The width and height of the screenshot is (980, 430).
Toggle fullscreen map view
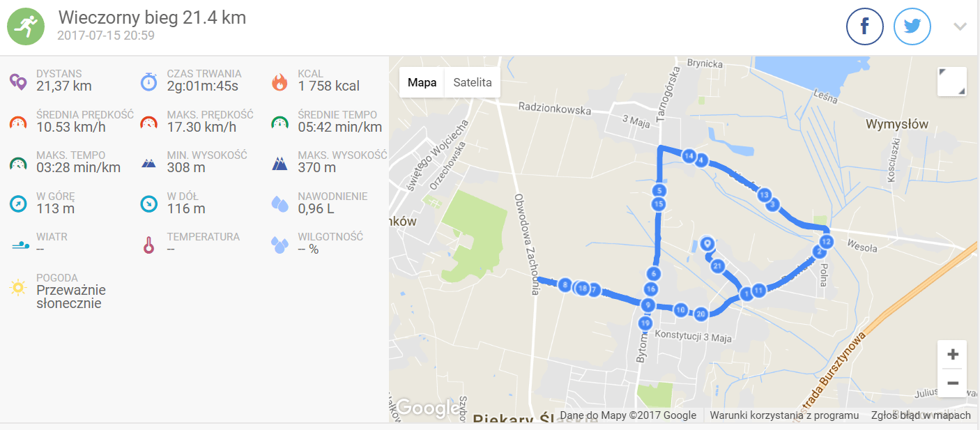952,82
